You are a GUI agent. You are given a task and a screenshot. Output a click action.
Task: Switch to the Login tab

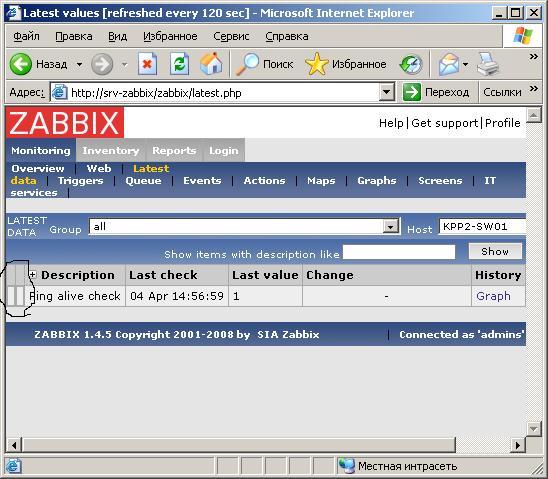tap(224, 151)
